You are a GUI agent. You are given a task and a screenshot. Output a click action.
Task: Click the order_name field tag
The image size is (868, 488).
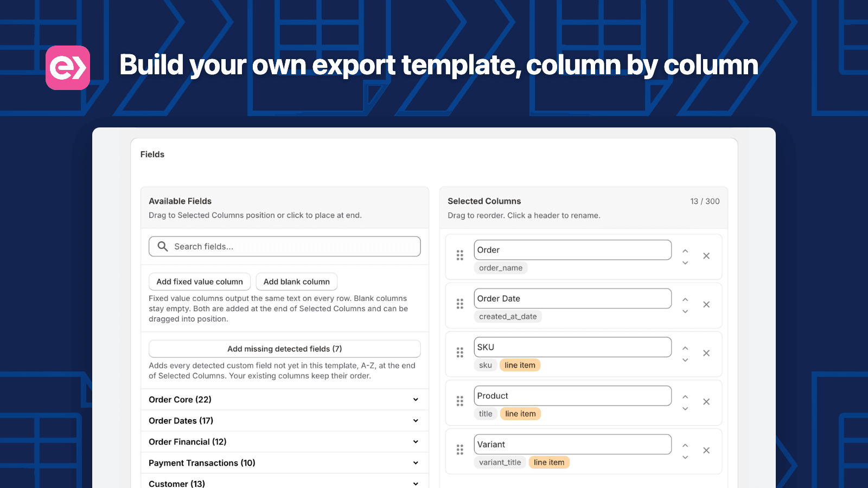[501, 268]
